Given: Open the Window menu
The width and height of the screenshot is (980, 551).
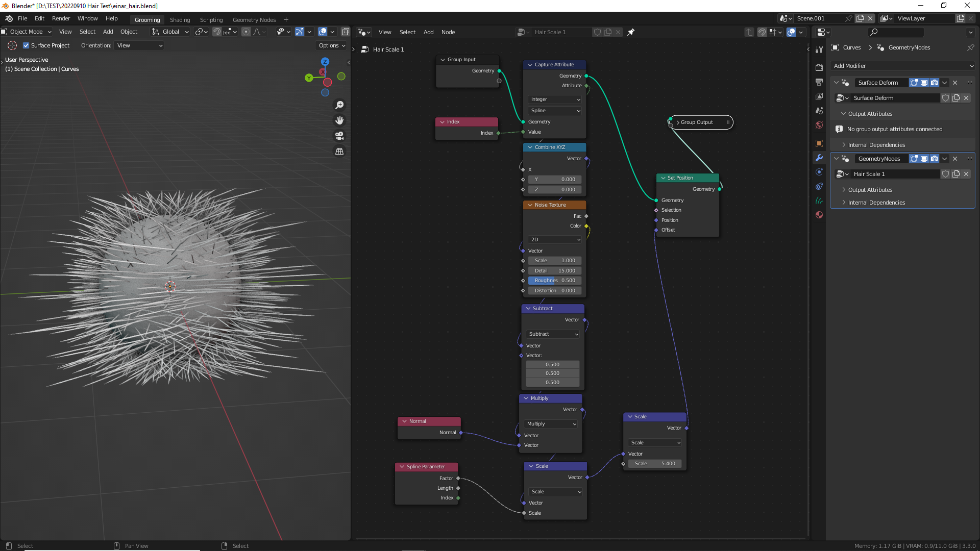Looking at the screenshot, I should tap(87, 18).
